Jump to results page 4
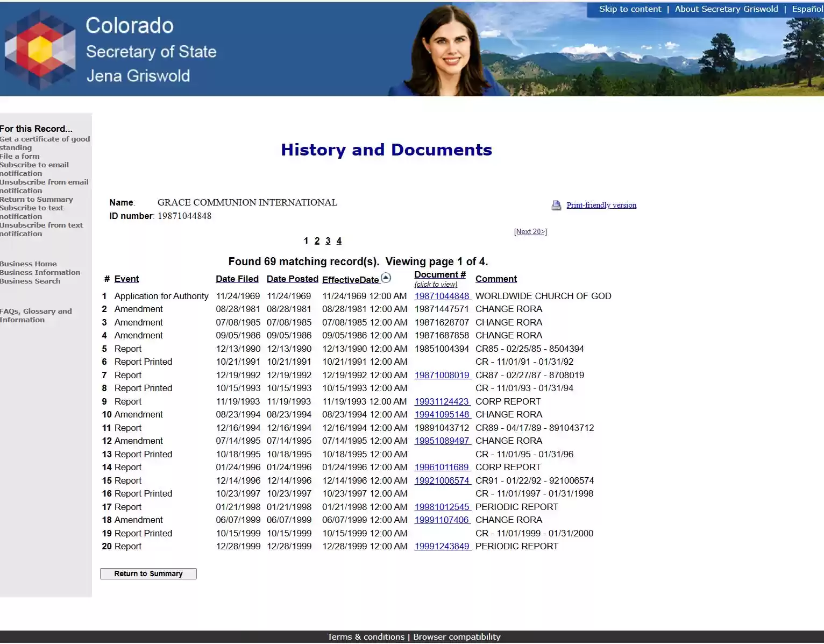The height and width of the screenshot is (644, 824). tap(339, 240)
